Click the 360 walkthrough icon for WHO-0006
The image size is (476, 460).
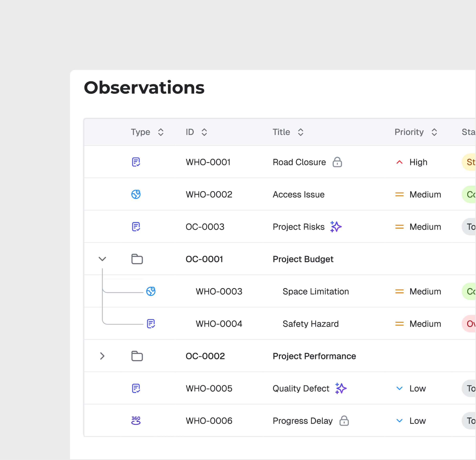coord(136,421)
